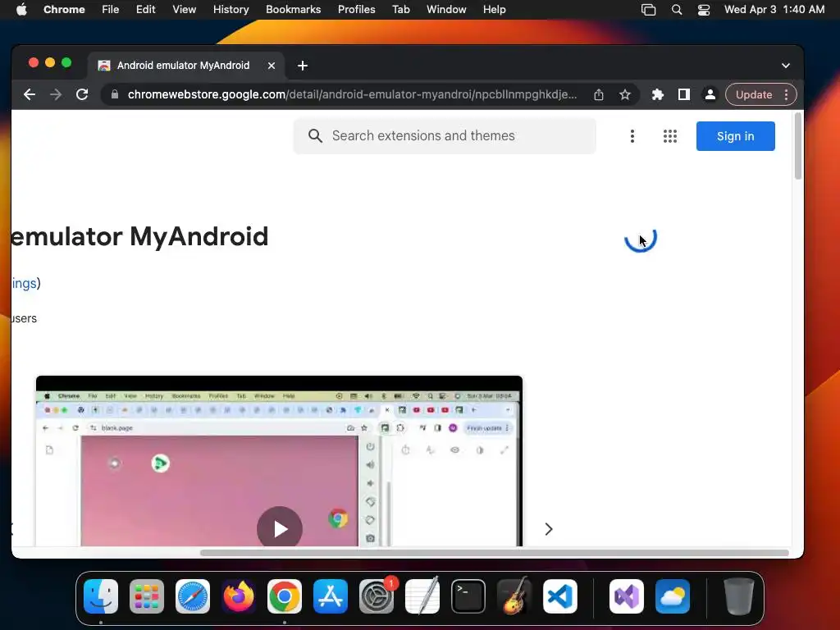Screen dimensions: 840x630
Task: Click the date and time display
Action: tap(774, 10)
